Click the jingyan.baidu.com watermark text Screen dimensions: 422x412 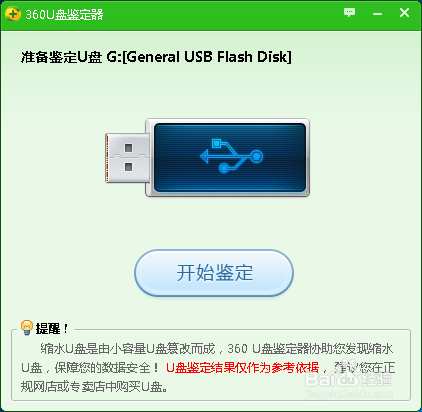tap(349, 394)
